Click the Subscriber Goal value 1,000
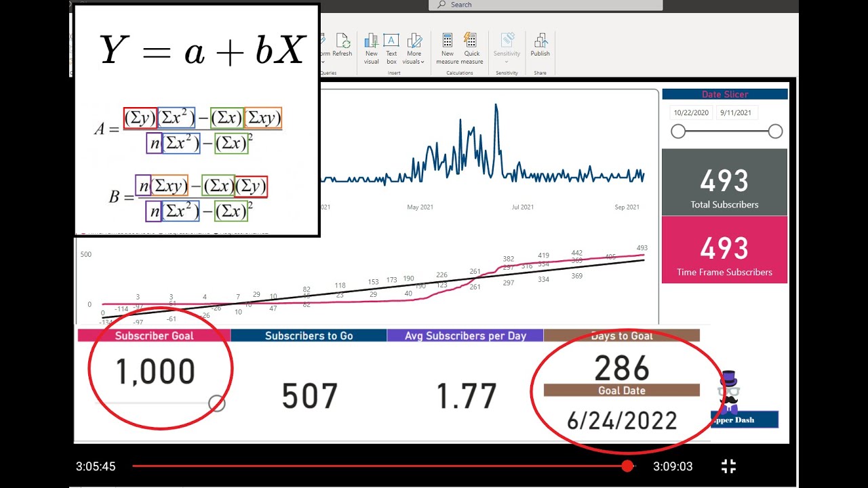Screen dimensions: 868x488 [x=155, y=371]
